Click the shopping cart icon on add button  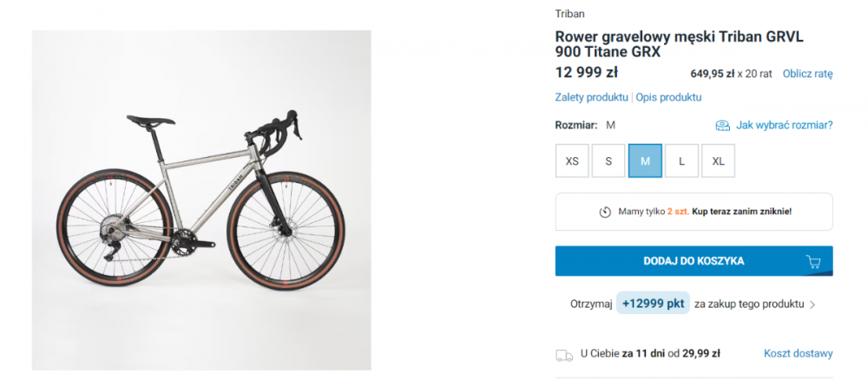[x=812, y=262]
